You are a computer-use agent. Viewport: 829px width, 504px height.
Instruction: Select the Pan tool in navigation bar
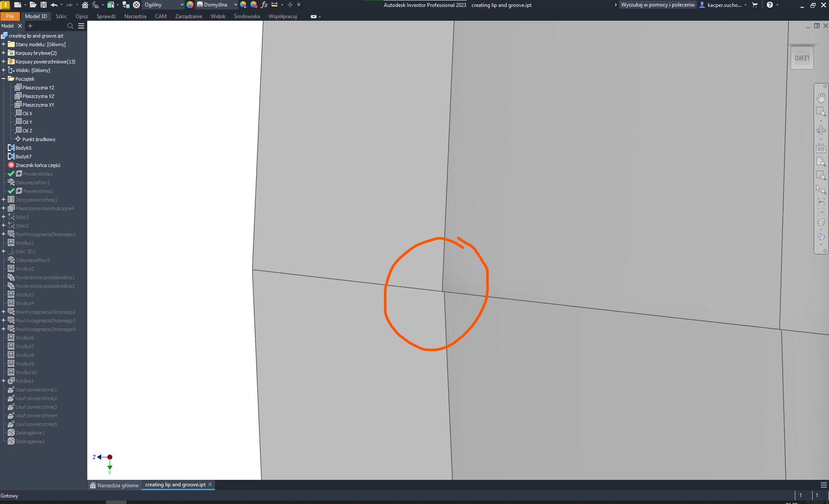pos(822,98)
